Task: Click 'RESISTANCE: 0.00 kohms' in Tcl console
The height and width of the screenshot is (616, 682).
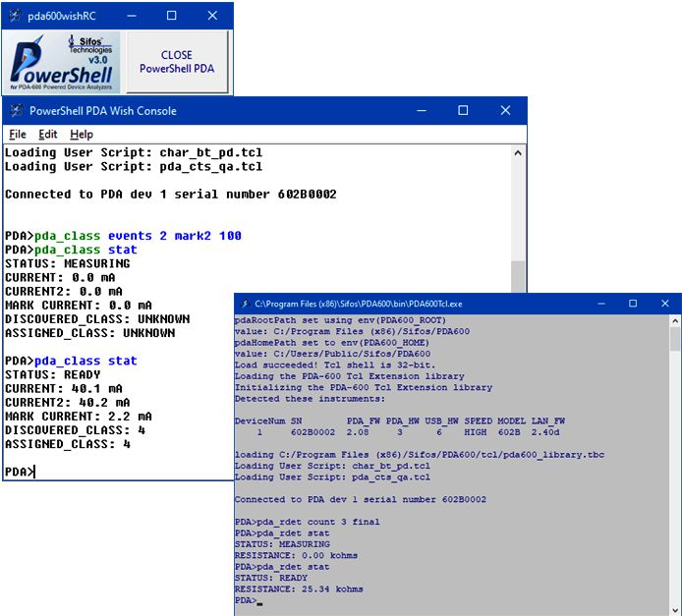Action: pos(296,555)
